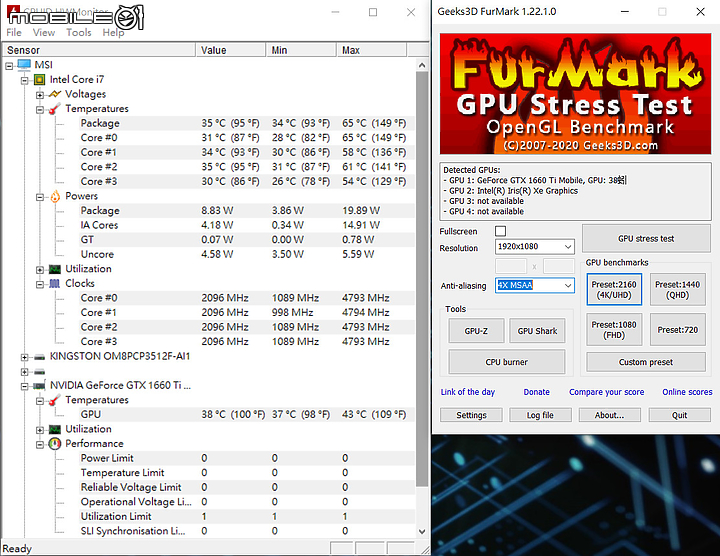720x556 pixels.
Task: Click the GPU Utilization graph icon
Action: tap(55, 429)
